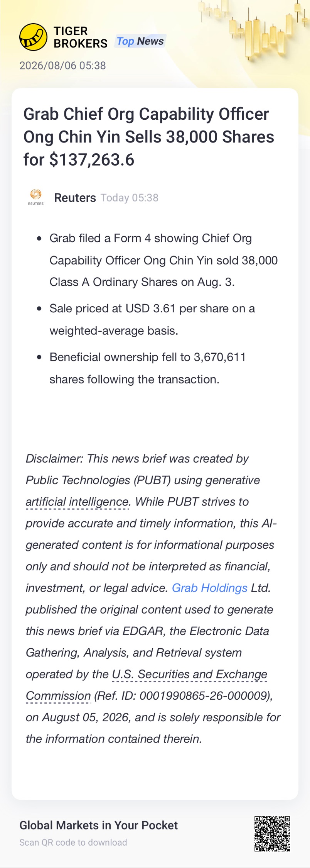Open the Grab Holdings link

pos(209,588)
